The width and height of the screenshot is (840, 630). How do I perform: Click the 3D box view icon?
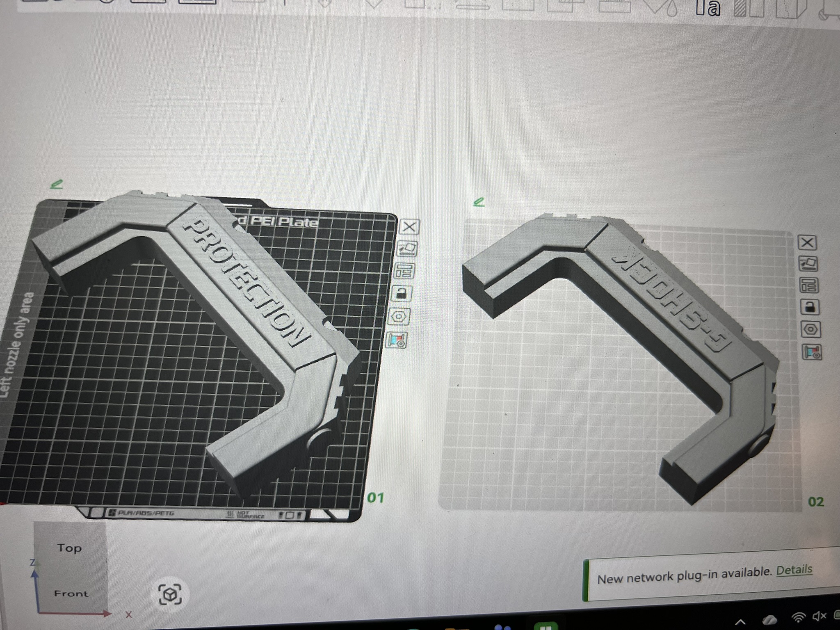(x=170, y=594)
